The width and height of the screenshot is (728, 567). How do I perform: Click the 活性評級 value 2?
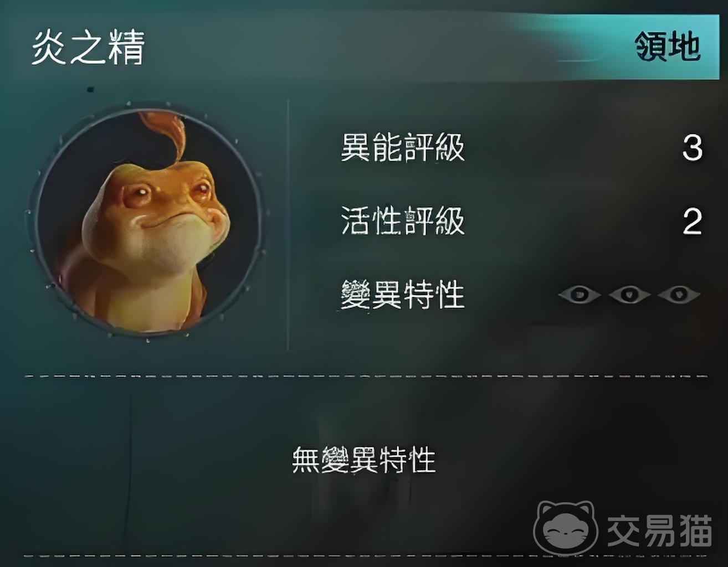692,221
